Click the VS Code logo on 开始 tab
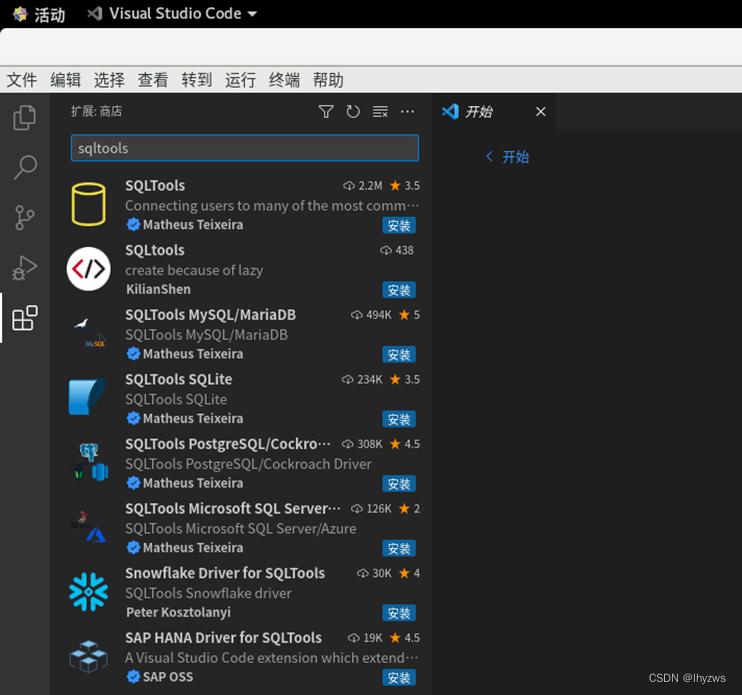 450,112
